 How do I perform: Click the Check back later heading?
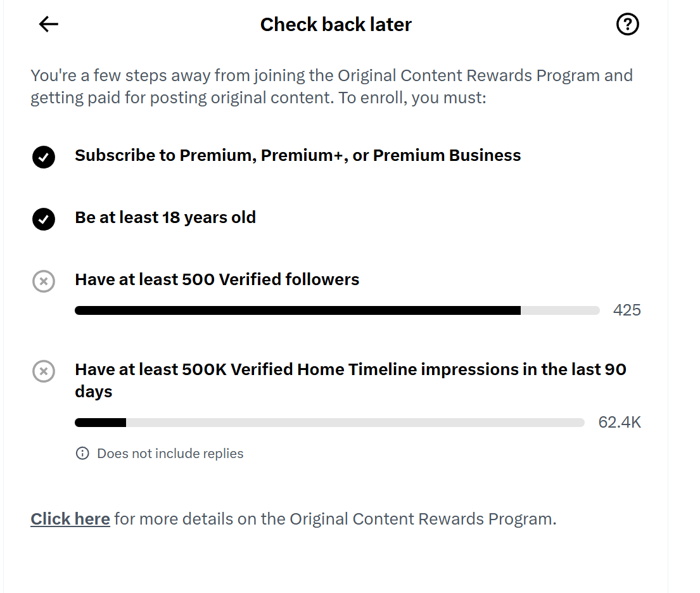click(x=336, y=25)
